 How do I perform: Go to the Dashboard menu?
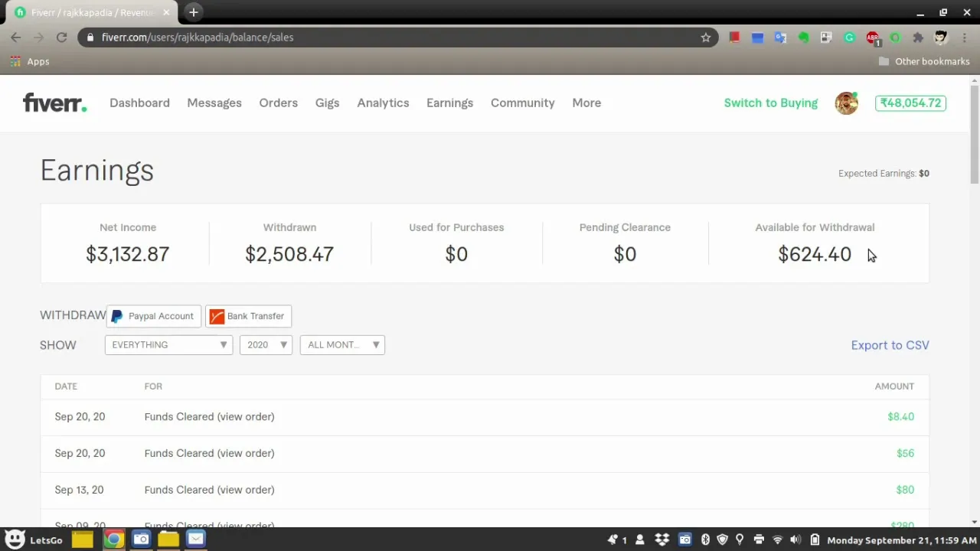(x=139, y=103)
